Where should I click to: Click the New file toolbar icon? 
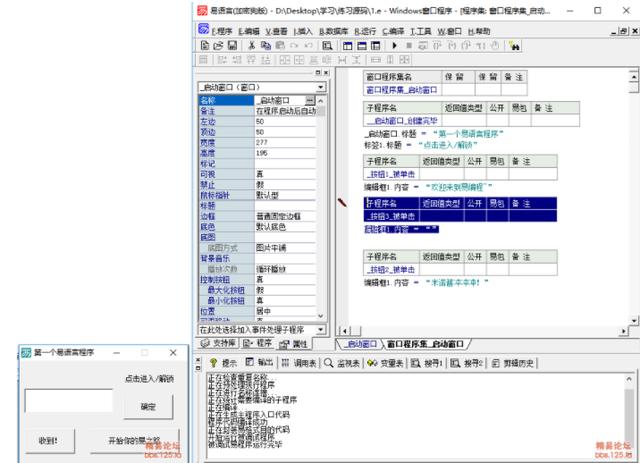[x=204, y=46]
